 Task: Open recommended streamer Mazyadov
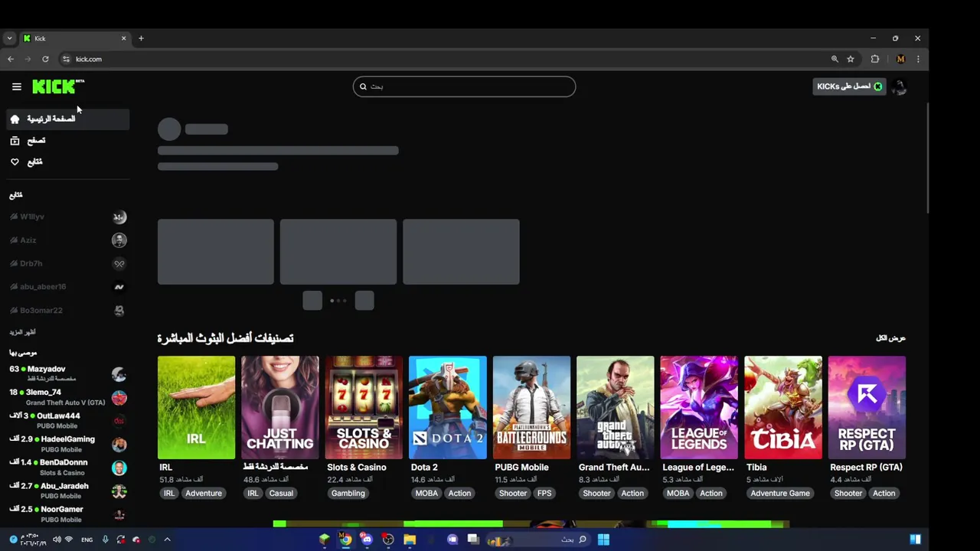point(68,373)
